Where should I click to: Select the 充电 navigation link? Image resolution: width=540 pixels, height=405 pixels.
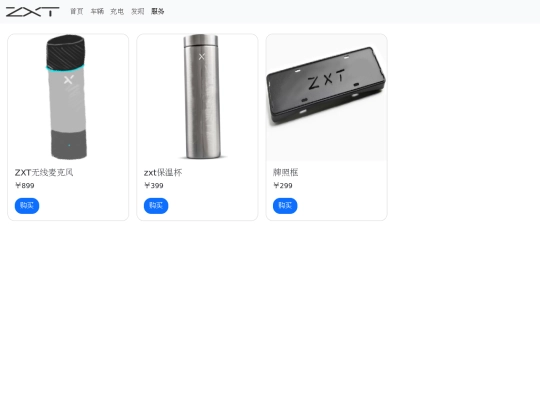click(x=117, y=11)
